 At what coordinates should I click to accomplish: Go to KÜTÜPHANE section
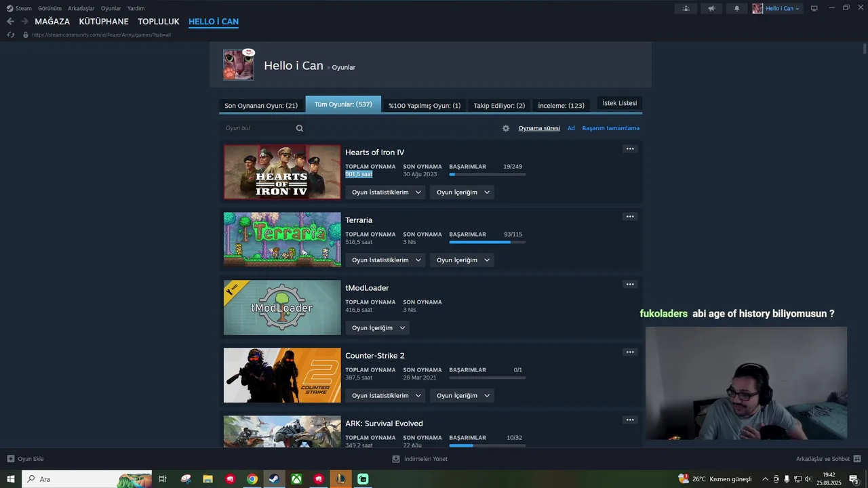click(x=104, y=22)
